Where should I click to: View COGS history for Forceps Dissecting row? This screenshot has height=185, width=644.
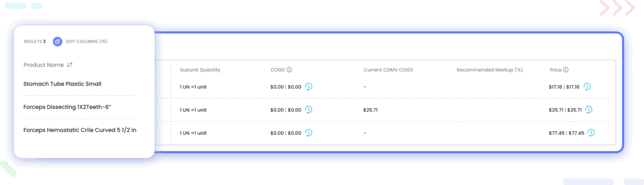point(309,110)
